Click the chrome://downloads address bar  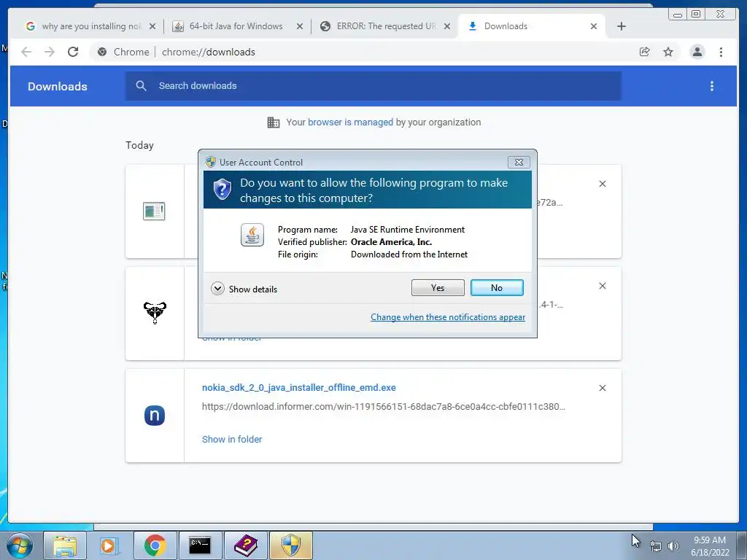tap(362, 52)
